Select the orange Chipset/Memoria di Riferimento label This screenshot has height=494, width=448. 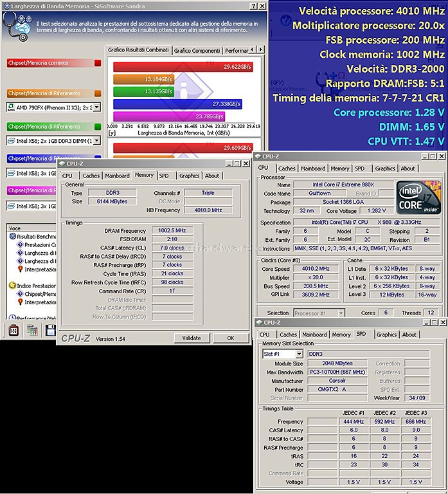(x=44, y=93)
